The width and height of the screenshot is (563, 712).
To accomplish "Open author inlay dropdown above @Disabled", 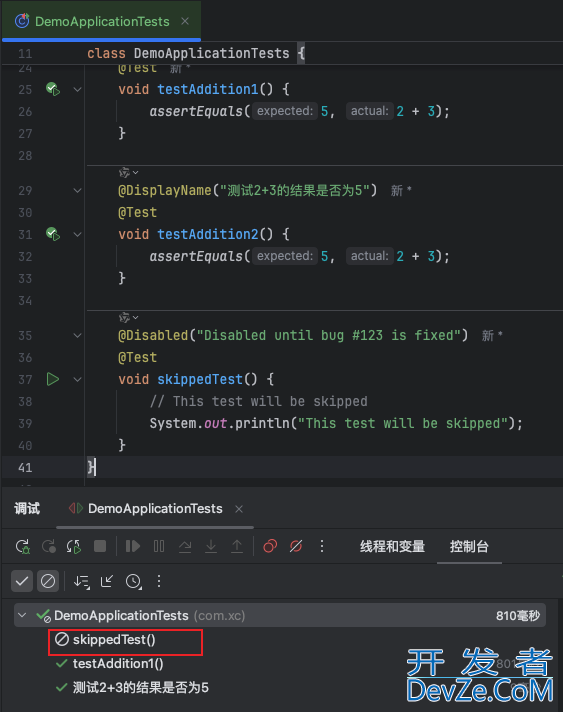I will [128, 317].
